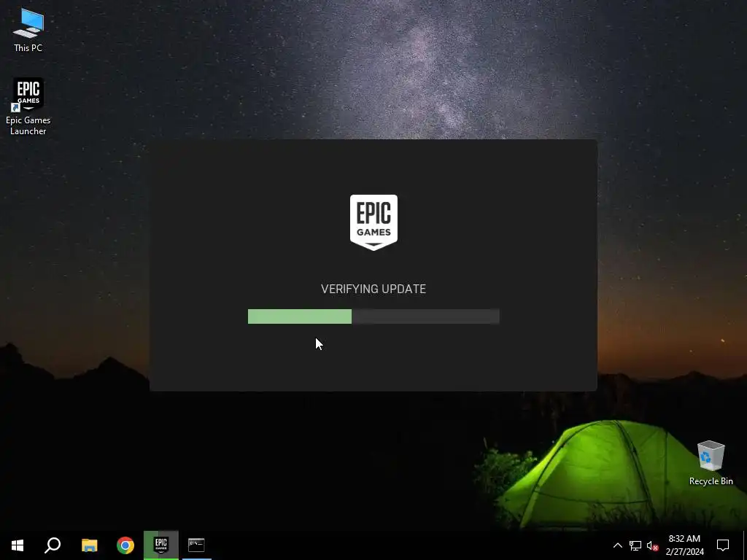
Task: Select the This PC desktop icon
Action: tap(28, 31)
